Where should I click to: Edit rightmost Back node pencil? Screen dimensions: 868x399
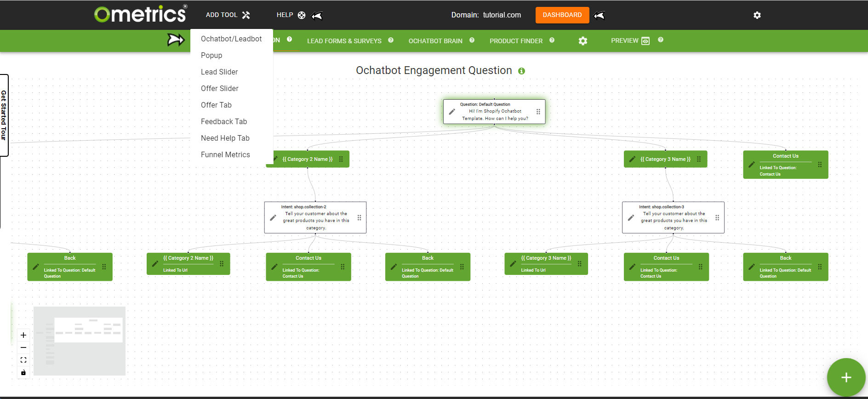tap(752, 267)
